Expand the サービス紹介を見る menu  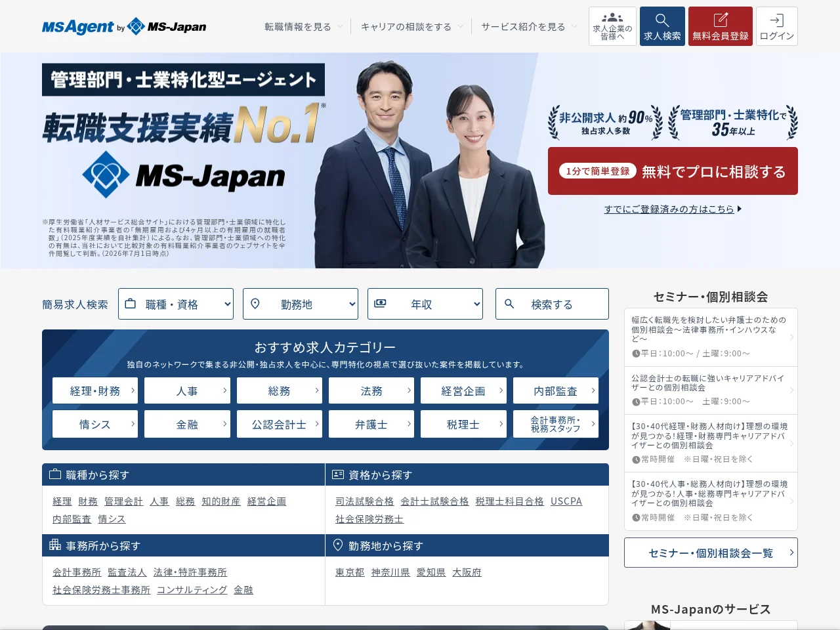(x=530, y=27)
